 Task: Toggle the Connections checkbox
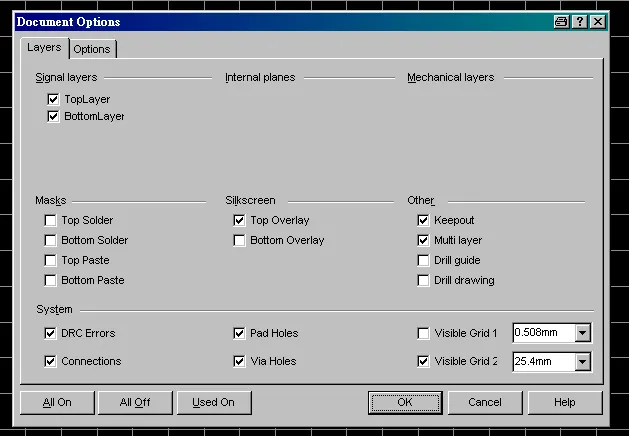tap(50, 361)
